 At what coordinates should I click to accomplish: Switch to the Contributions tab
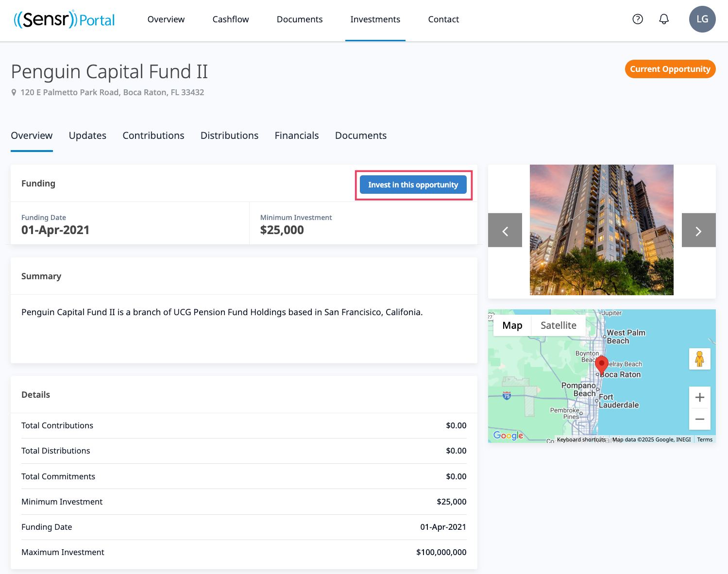153,135
